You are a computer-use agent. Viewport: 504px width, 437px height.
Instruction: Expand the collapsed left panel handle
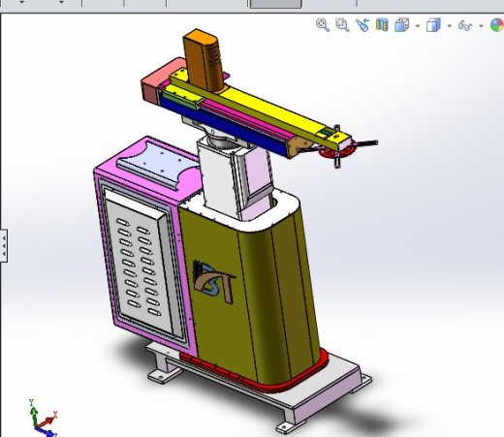click(x=4, y=246)
